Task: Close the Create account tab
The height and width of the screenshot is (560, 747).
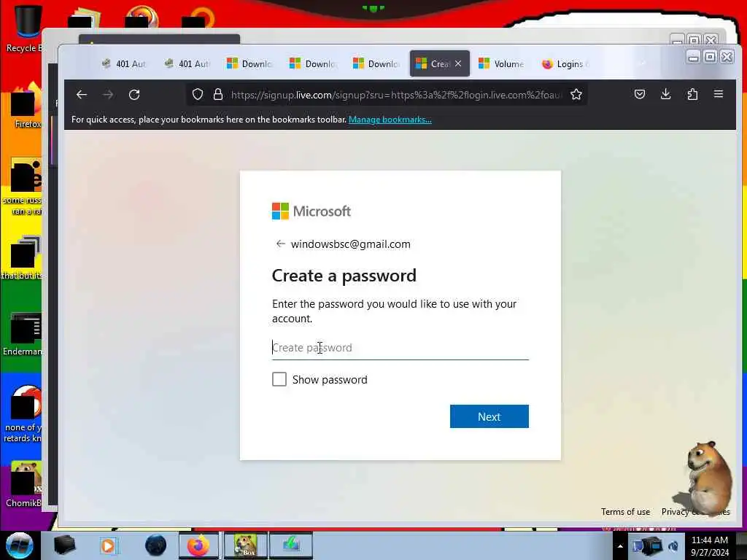Action: tap(458, 63)
